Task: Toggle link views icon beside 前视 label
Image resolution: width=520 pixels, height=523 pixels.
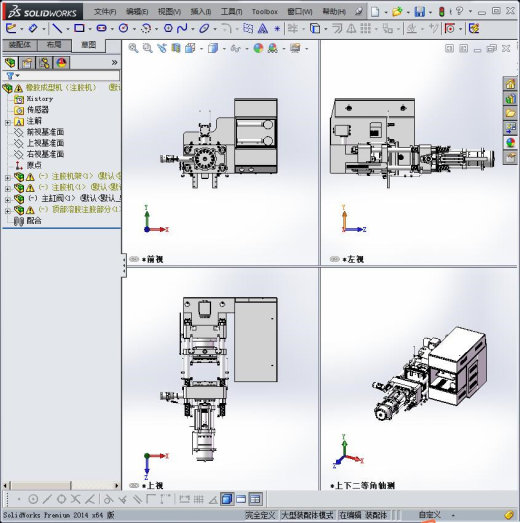Action: click(134, 259)
